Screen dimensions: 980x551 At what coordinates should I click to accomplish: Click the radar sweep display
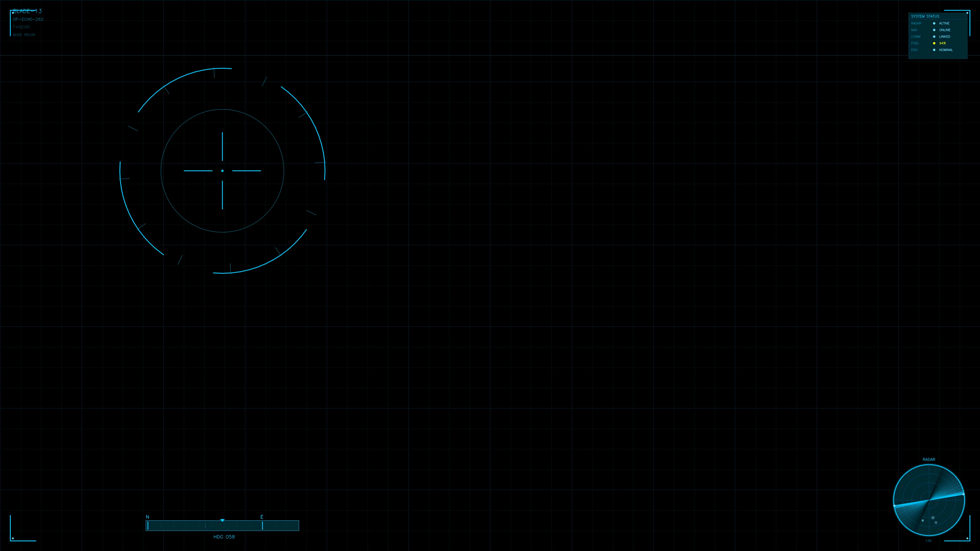coord(929,500)
